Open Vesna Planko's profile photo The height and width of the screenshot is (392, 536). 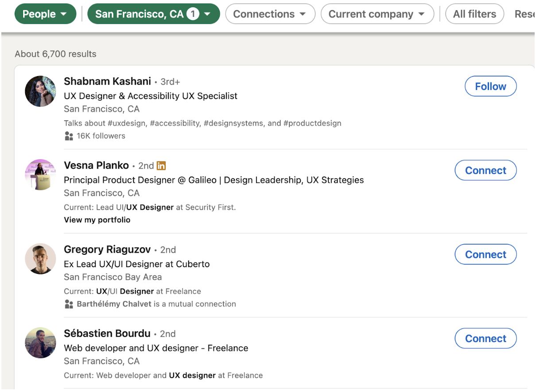tap(40, 175)
